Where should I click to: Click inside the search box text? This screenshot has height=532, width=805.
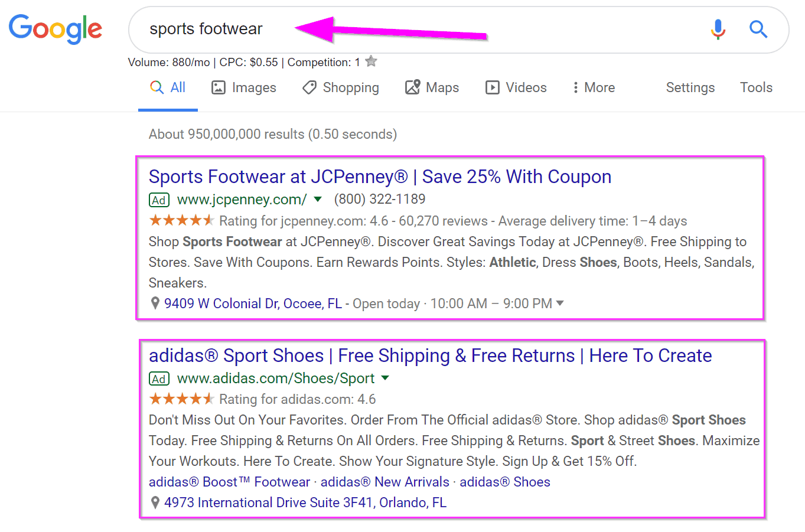tap(206, 29)
